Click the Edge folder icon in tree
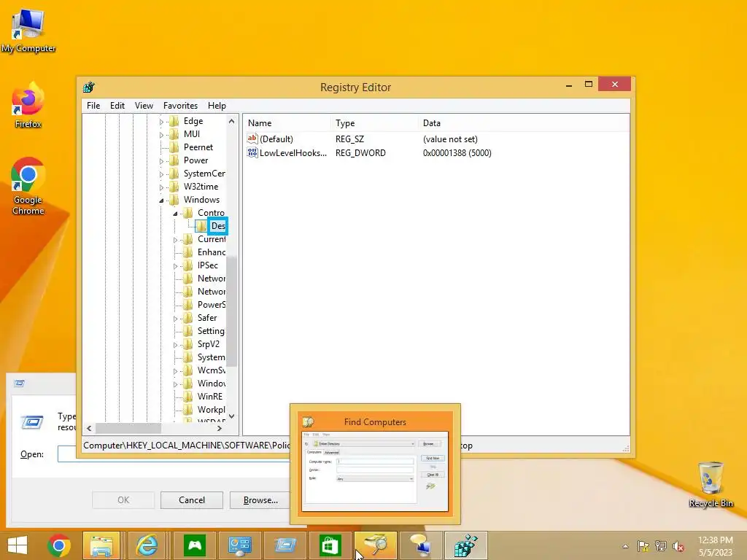 coord(174,121)
